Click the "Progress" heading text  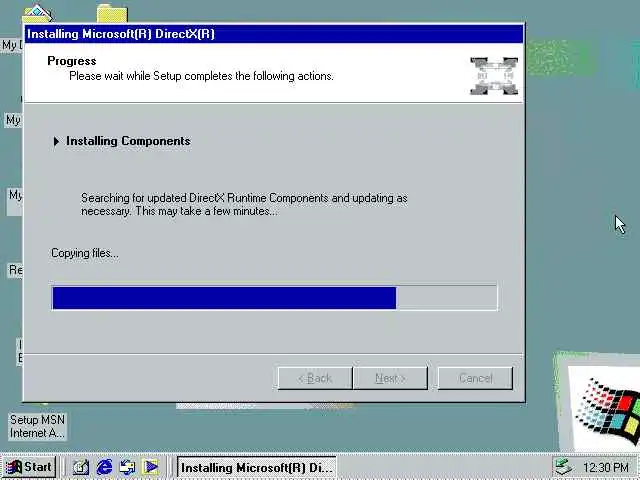pos(72,61)
